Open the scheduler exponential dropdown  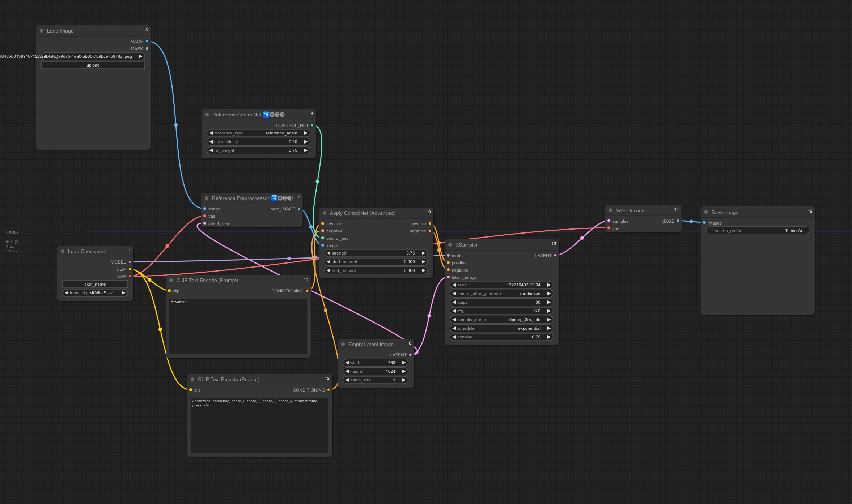tap(501, 328)
